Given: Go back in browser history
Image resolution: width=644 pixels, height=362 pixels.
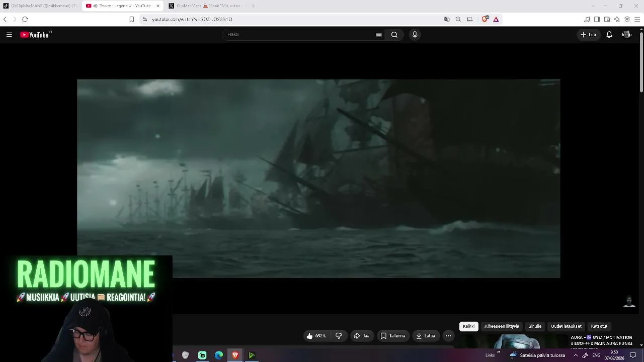Looking at the screenshot, I should (5, 19).
